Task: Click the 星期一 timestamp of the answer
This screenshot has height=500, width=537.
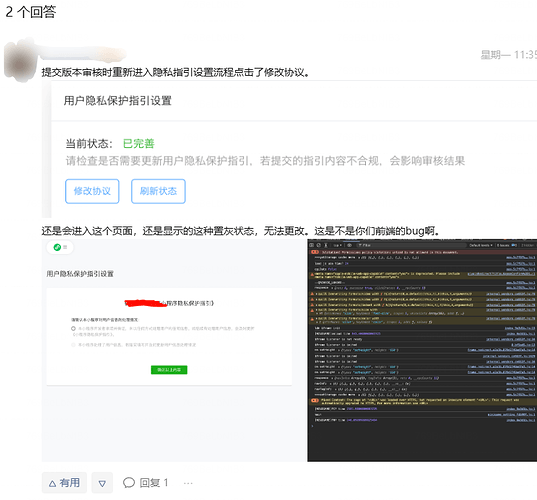Action: [x=508, y=55]
